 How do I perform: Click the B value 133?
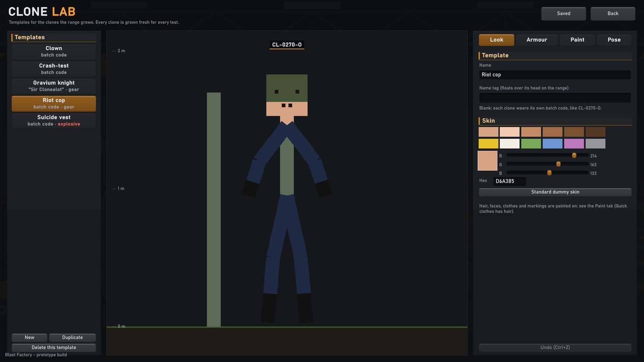coord(593,174)
